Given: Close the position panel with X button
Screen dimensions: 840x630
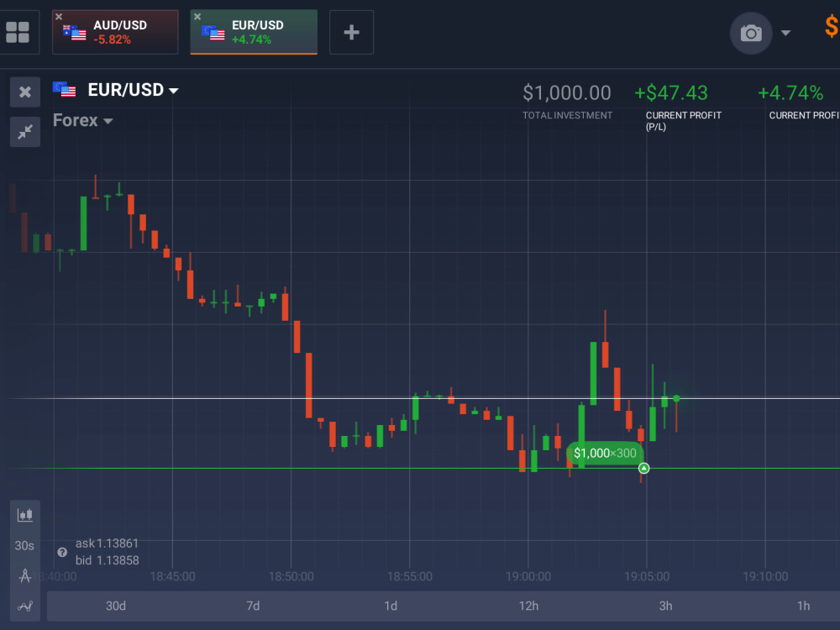Looking at the screenshot, I should (25, 92).
